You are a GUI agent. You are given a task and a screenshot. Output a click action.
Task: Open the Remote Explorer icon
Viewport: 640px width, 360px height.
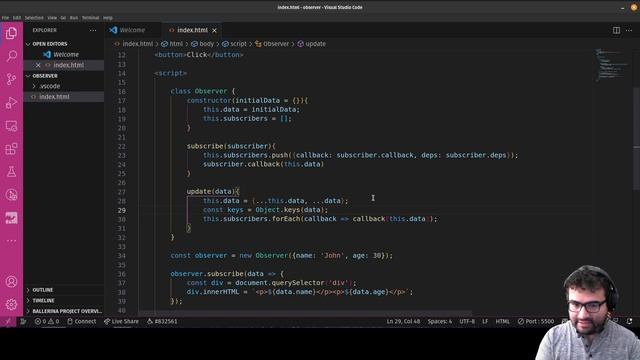pyautogui.click(x=11, y=126)
